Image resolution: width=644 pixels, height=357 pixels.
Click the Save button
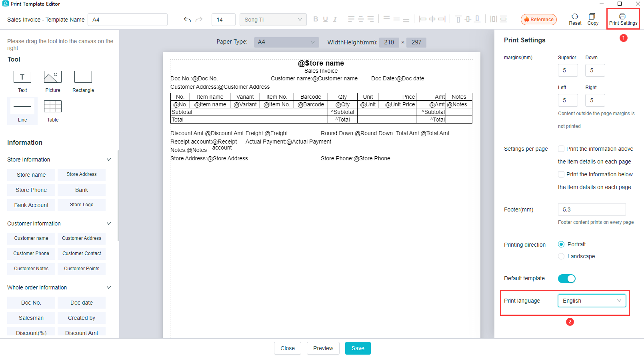[x=358, y=348]
